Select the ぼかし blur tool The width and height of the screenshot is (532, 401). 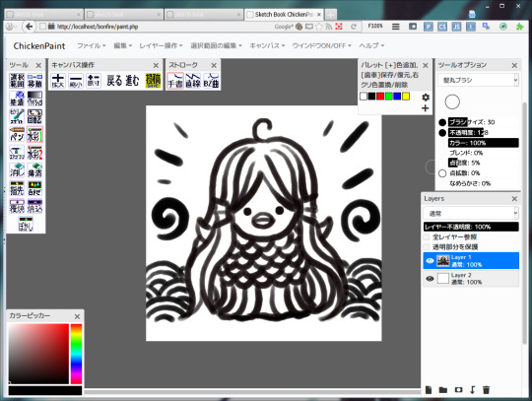pos(26,225)
